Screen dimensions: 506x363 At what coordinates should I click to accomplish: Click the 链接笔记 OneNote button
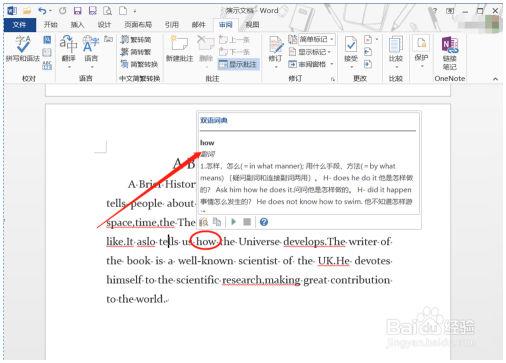coord(450,53)
